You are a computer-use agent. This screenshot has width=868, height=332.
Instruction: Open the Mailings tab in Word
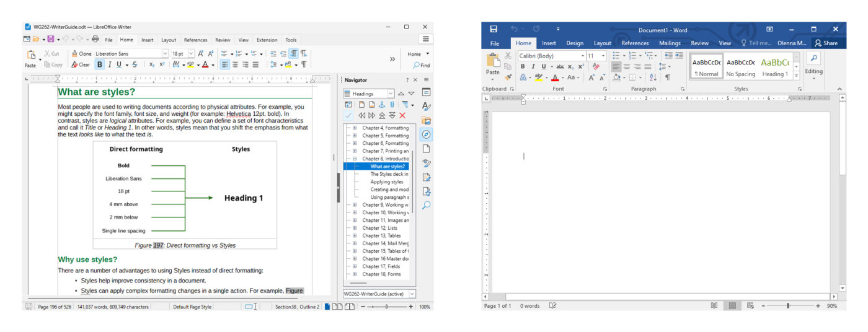click(670, 43)
